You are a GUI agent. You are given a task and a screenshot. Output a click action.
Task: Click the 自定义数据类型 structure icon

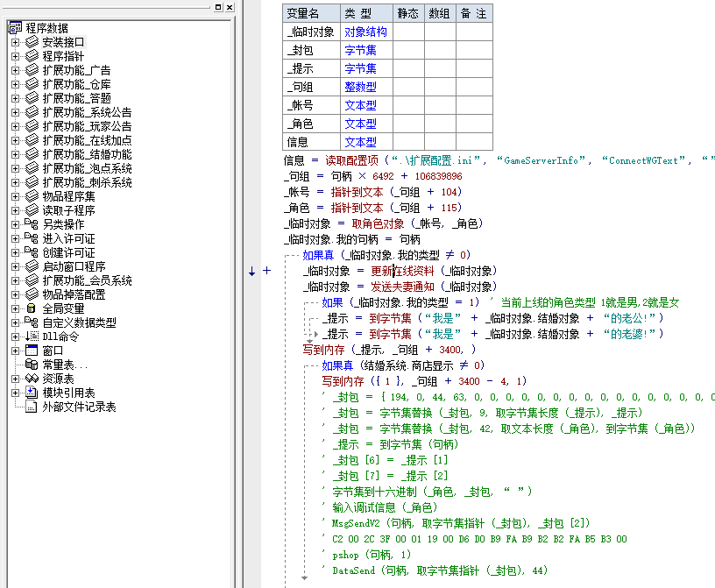pos(32,322)
